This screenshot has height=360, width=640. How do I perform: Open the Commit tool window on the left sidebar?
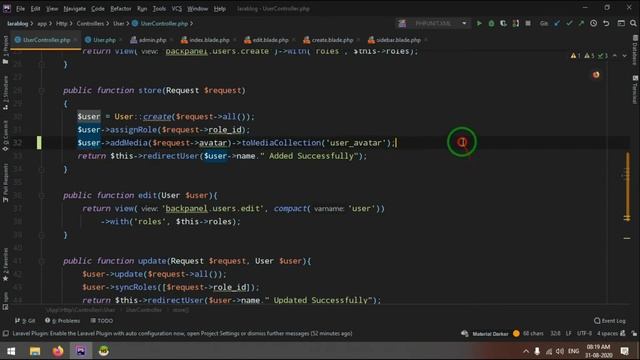pyautogui.click(x=5, y=136)
